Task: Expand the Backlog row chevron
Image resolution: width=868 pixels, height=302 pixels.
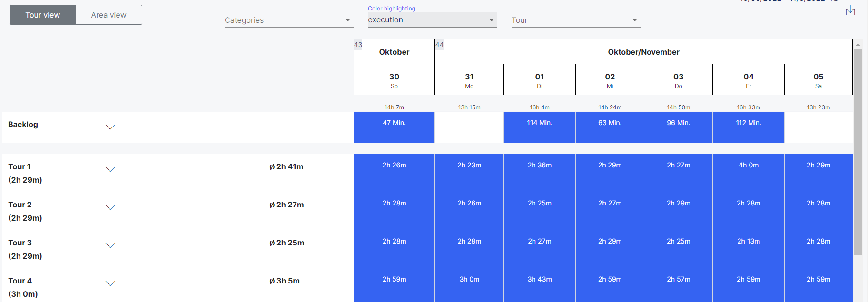Action: (110, 127)
